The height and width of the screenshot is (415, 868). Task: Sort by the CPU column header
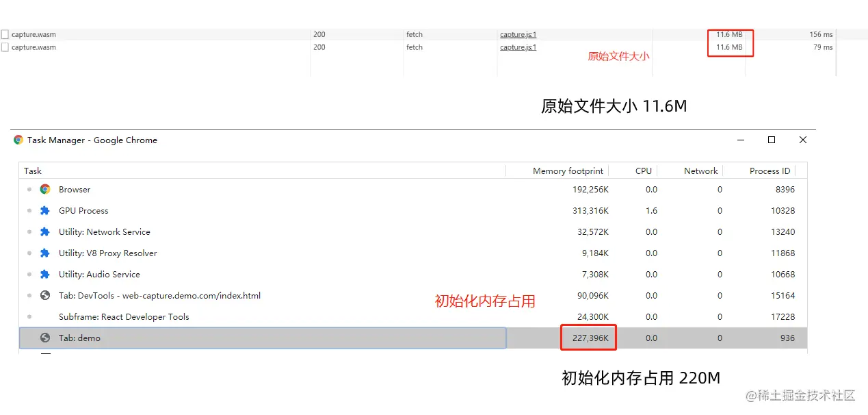[x=643, y=171]
